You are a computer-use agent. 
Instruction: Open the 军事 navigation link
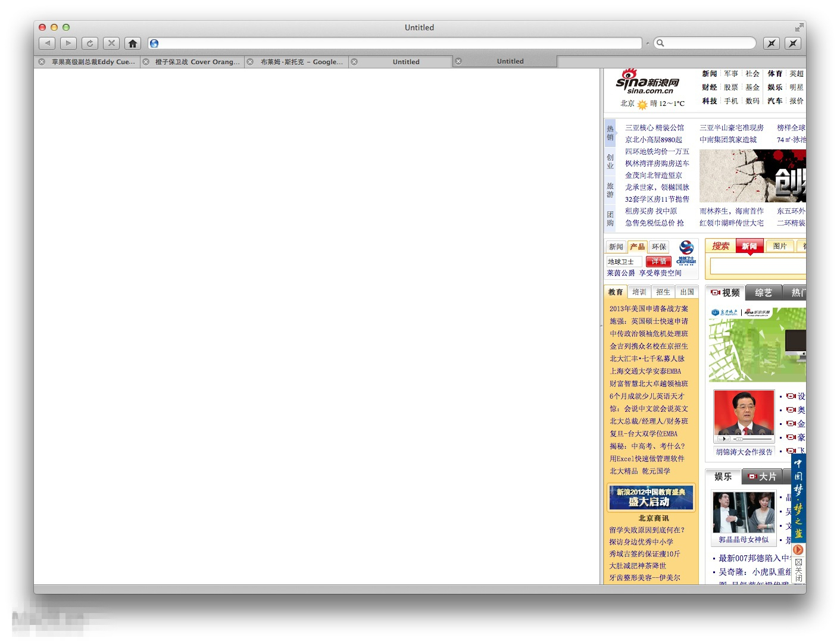coord(731,74)
